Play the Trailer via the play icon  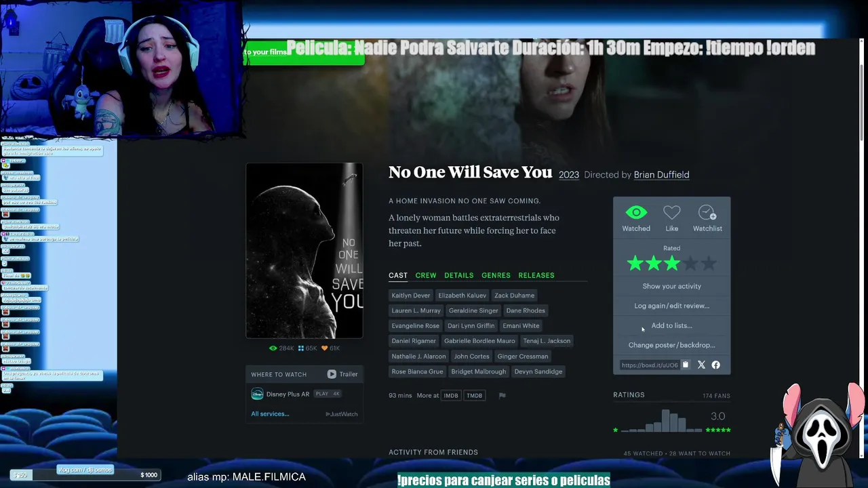click(332, 374)
